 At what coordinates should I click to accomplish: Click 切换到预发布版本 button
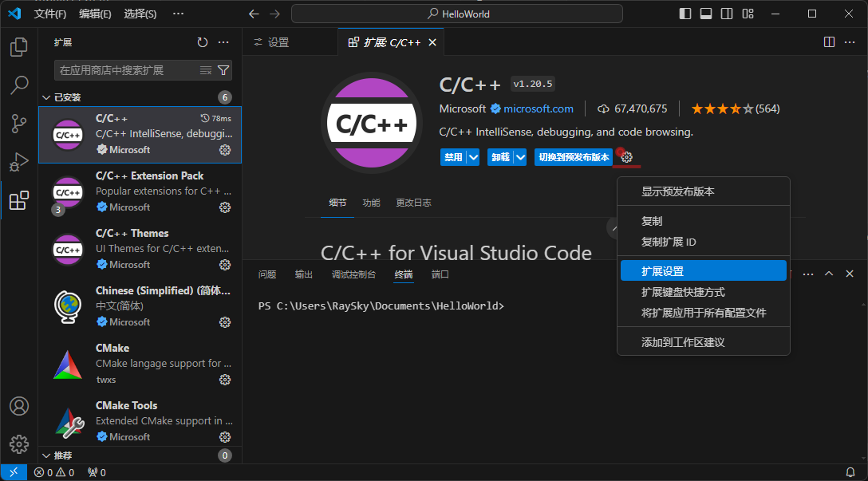[x=574, y=157]
